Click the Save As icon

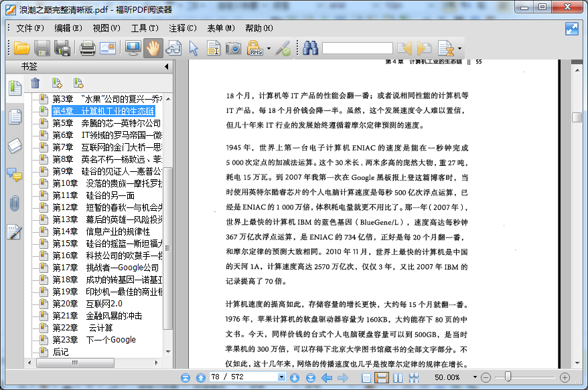click(62, 48)
